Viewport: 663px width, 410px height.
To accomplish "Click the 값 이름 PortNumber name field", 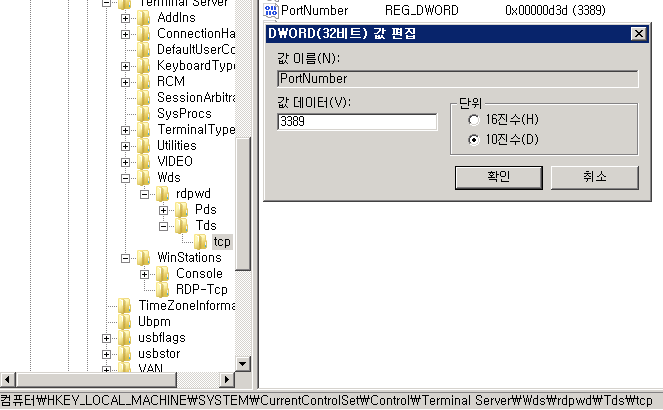I will tap(458, 79).
